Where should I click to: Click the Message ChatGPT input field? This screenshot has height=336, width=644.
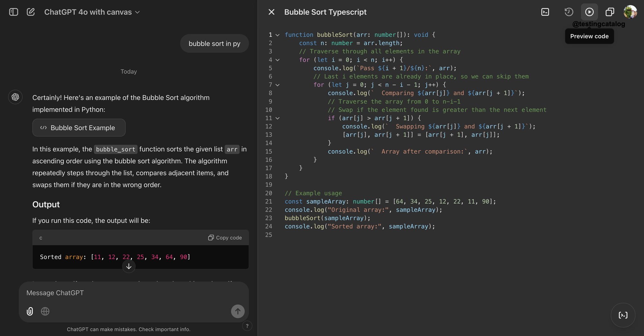129,293
